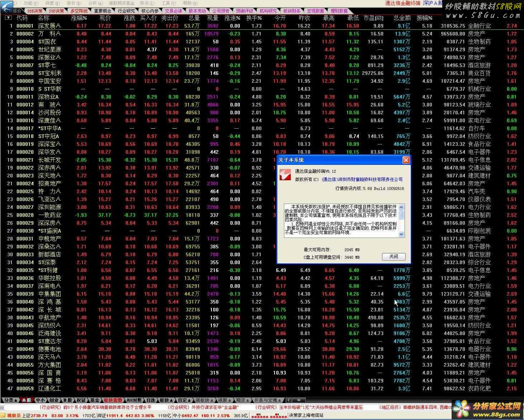The height and width of the screenshot is (420, 524).
Task: Select the 重要概念 tab
Action: tap(103, 11)
